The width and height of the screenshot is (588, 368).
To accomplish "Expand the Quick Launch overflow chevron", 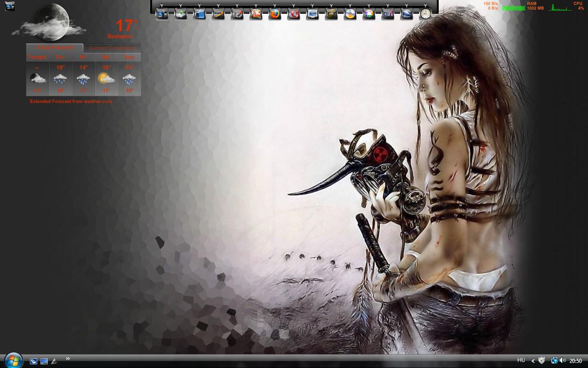I will pyautogui.click(x=68, y=359).
